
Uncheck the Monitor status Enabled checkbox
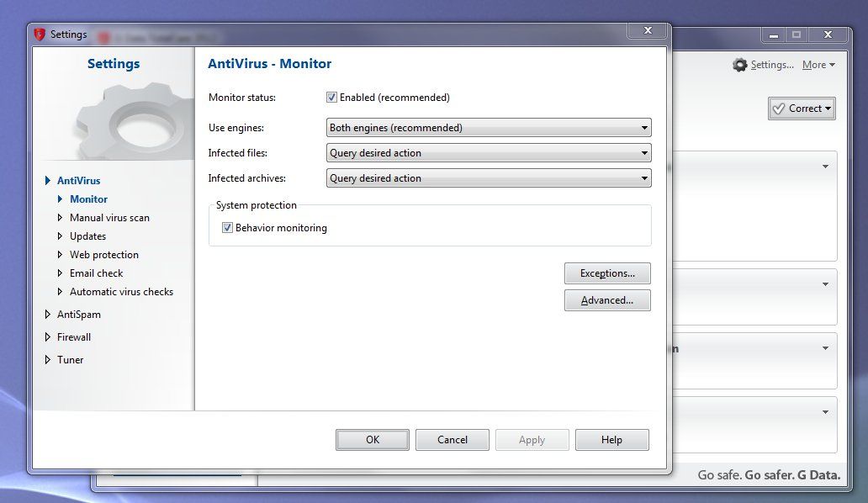pyautogui.click(x=332, y=98)
